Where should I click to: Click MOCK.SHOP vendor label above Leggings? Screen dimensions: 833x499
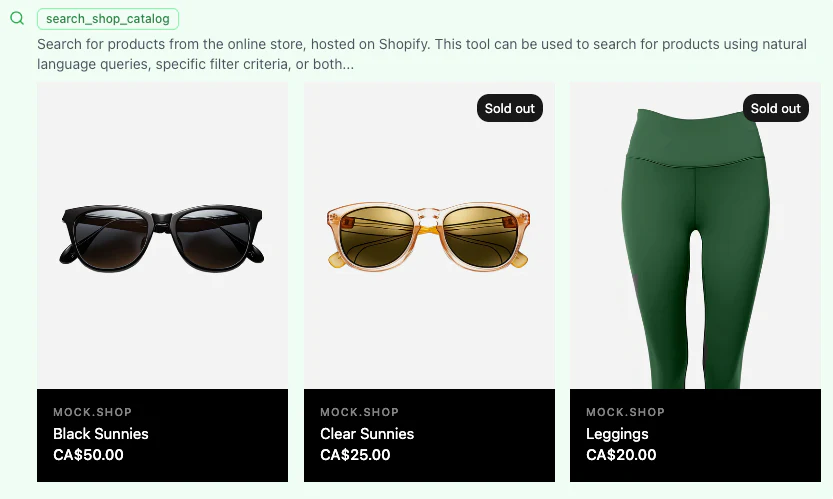point(625,412)
